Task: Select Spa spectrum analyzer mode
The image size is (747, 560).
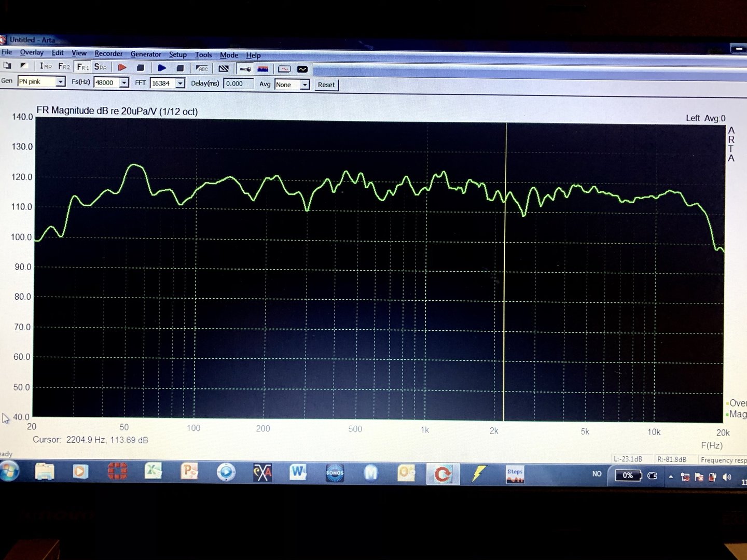Action: click(100, 67)
